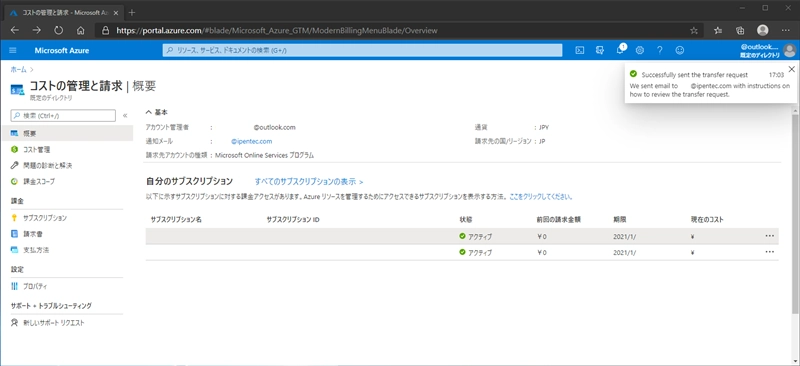Go back in the browser
Viewport: 800px width, 366px height.
14,30
